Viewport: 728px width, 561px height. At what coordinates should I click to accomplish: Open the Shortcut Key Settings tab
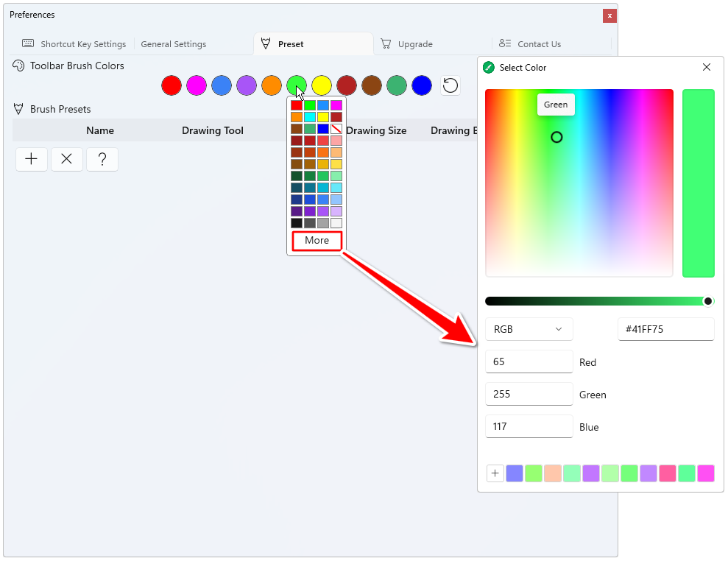click(74, 44)
